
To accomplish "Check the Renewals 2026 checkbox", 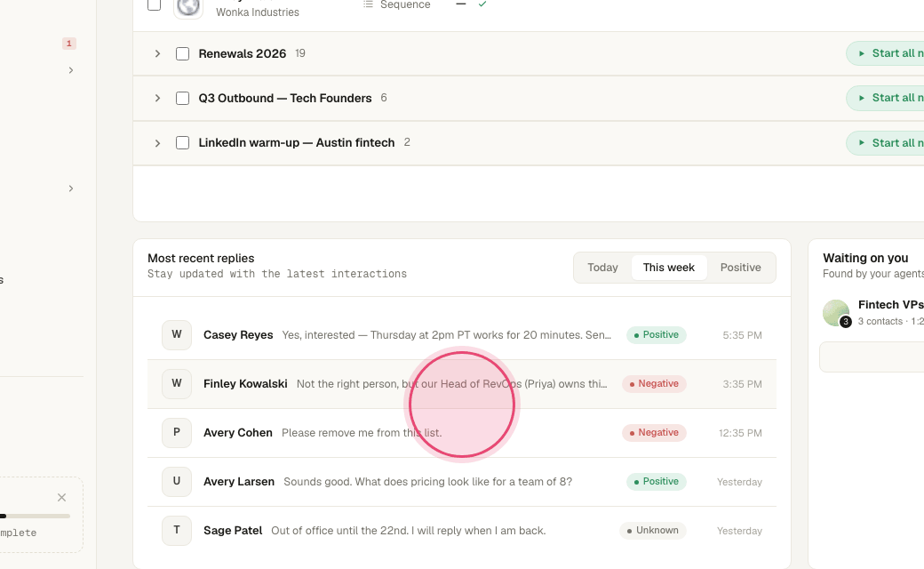I will coord(183,53).
